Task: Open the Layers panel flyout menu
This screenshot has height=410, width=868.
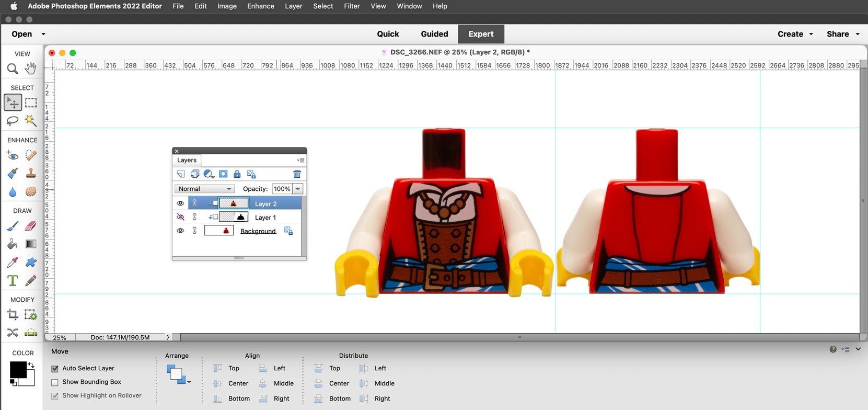Action: point(300,161)
